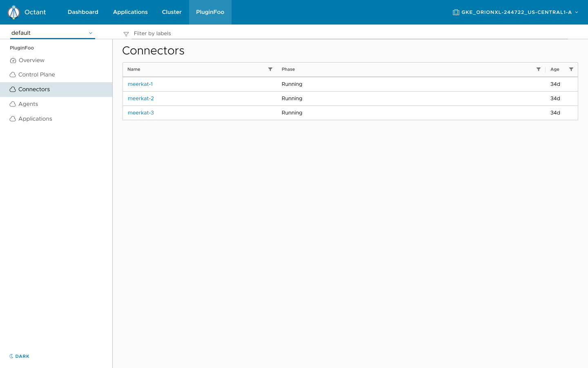This screenshot has width=588, height=368.
Task: Click the filter-by-labels funnel icon
Action: point(126,34)
